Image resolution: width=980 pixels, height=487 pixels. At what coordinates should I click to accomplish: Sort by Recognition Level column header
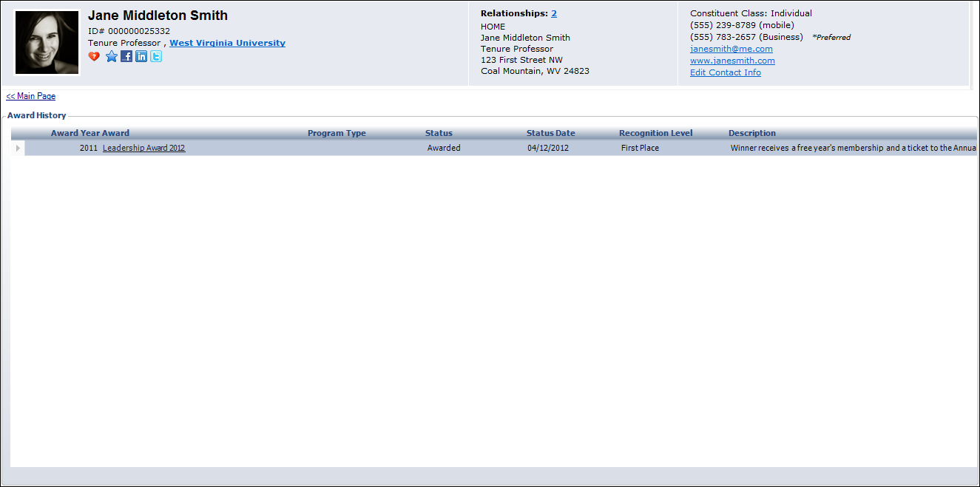click(656, 133)
